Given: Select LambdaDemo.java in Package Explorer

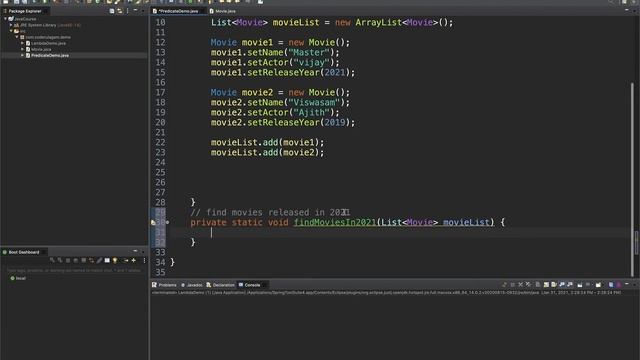Looking at the screenshot, I should 48,43.
